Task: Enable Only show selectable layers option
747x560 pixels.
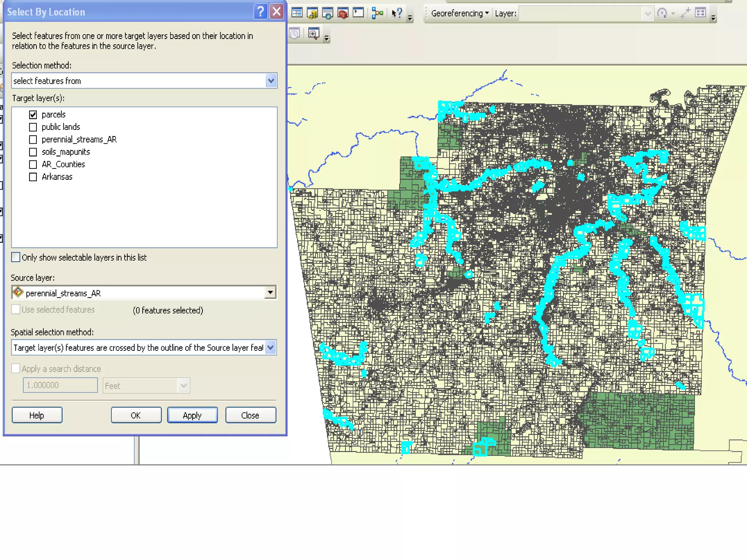Action: pos(16,257)
